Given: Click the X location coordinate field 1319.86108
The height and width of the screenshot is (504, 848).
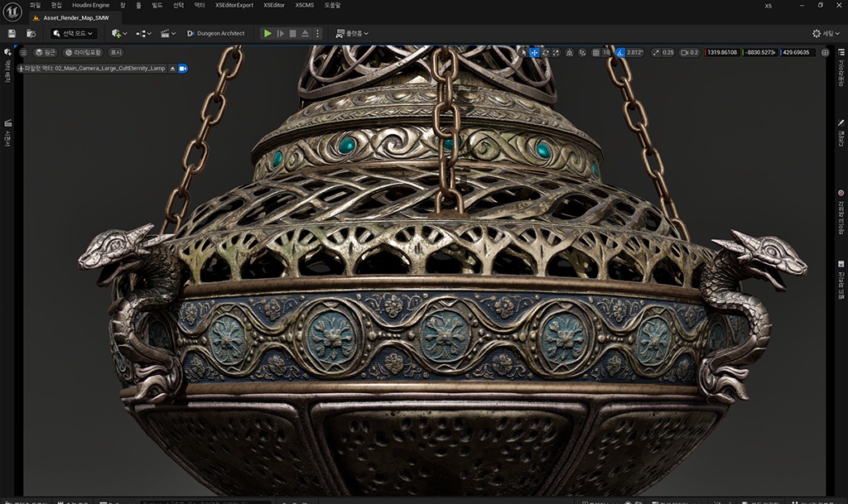Looking at the screenshot, I should point(722,51).
